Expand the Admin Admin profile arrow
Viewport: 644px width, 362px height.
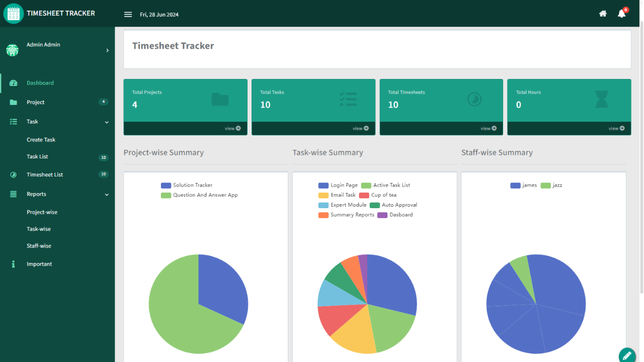(107, 50)
